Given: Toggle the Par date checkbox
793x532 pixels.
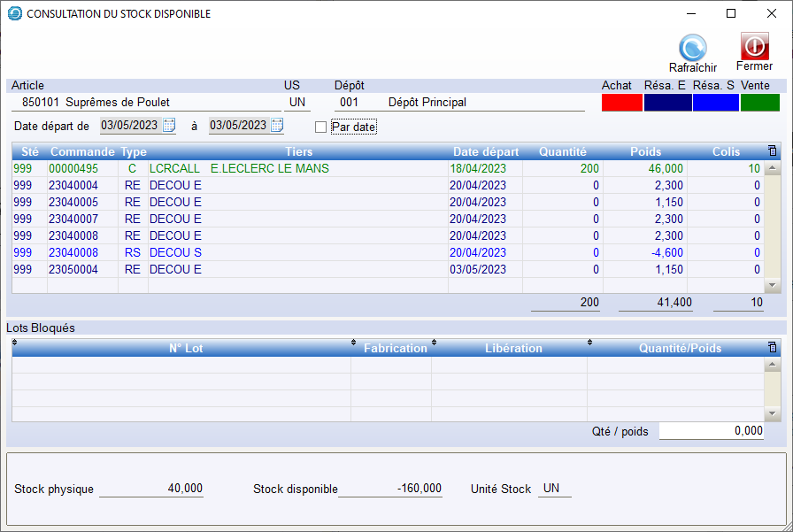Looking at the screenshot, I should point(320,127).
